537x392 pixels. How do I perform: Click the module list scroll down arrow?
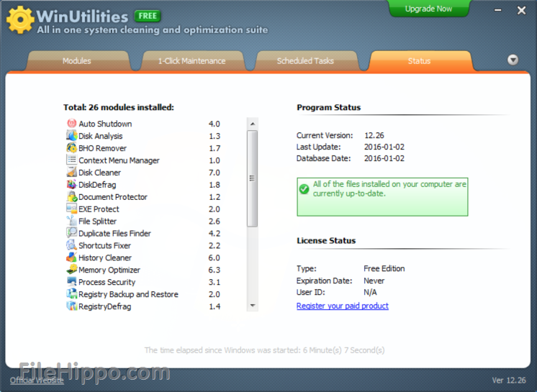coord(252,306)
